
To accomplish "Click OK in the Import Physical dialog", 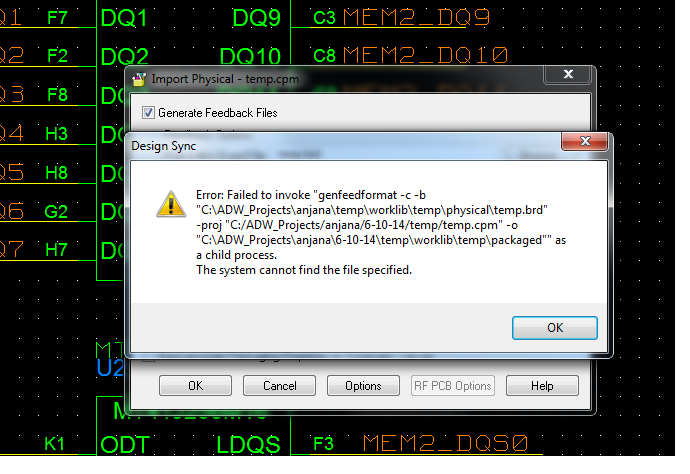I will (195, 386).
